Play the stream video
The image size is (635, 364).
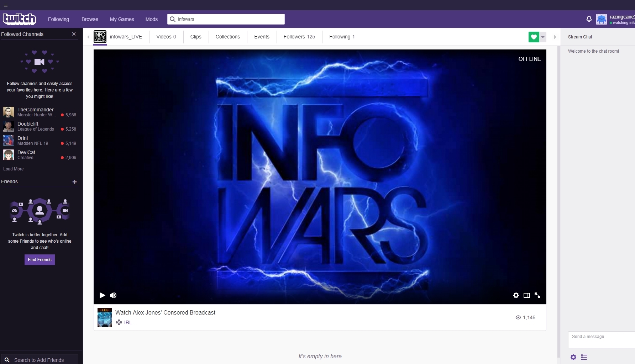pos(102,295)
